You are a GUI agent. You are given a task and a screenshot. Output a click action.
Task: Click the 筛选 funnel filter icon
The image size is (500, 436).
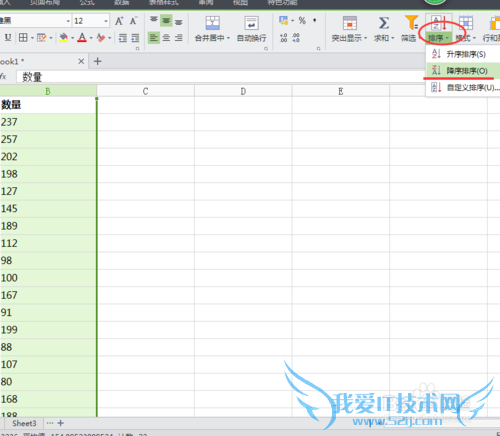[411, 23]
